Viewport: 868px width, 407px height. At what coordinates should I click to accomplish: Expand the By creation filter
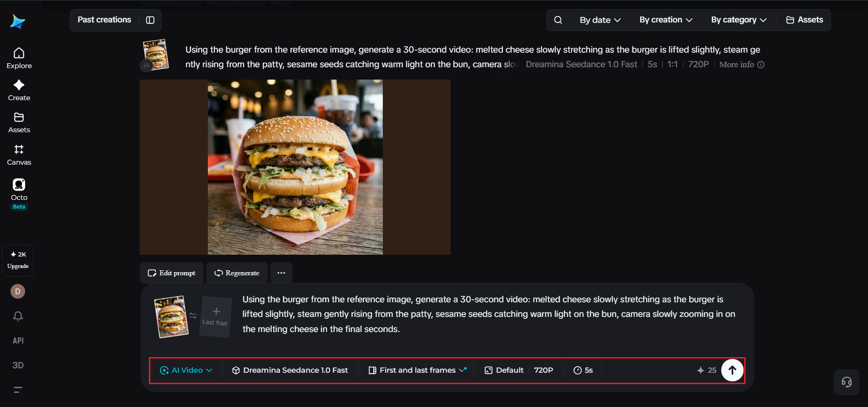tap(666, 20)
